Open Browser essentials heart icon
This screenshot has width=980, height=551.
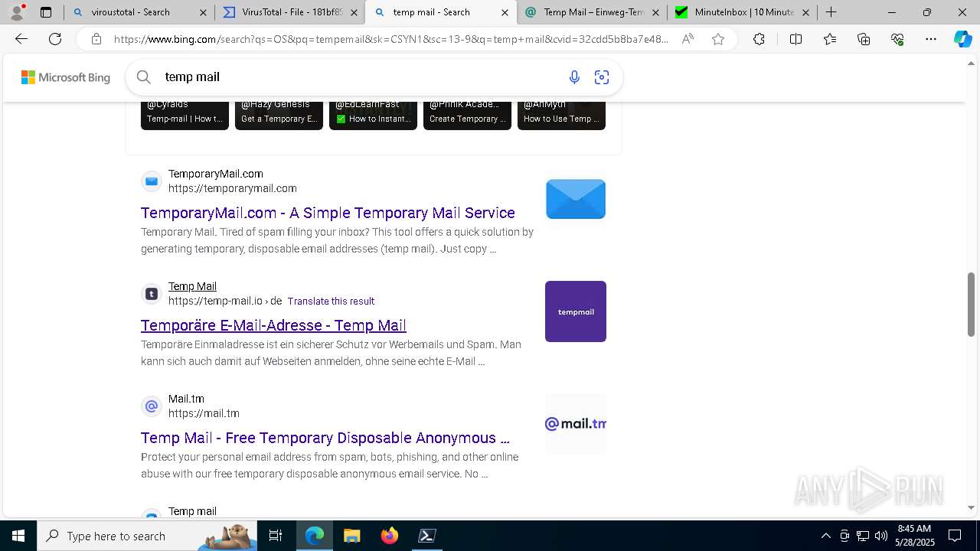[897, 39]
